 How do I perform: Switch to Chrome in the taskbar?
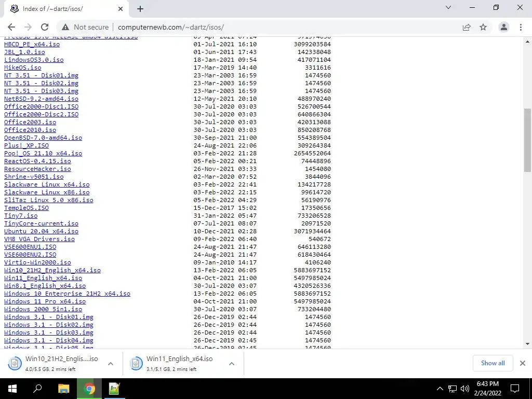[x=89, y=389]
